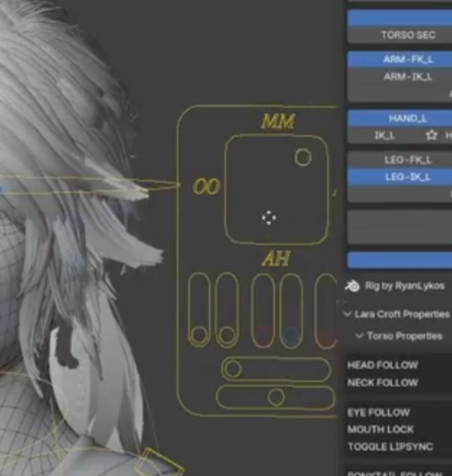Select the circle control in the MM mouth box

(x=303, y=157)
